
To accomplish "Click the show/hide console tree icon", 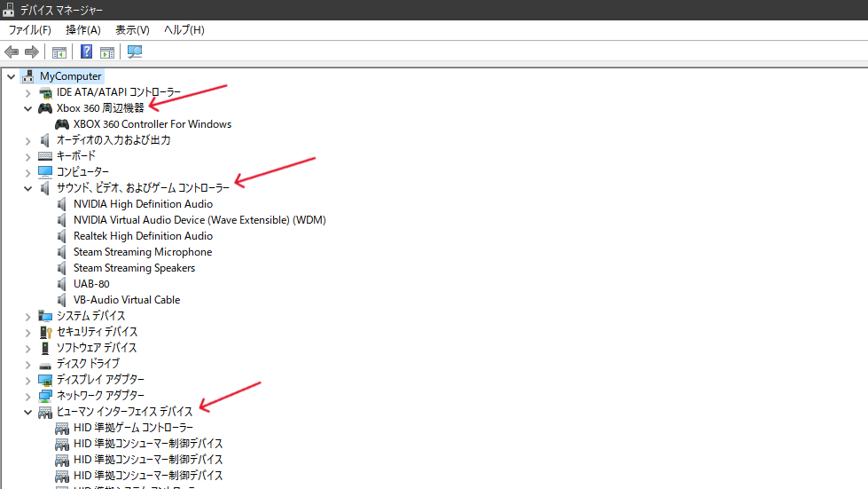I will [x=59, y=52].
